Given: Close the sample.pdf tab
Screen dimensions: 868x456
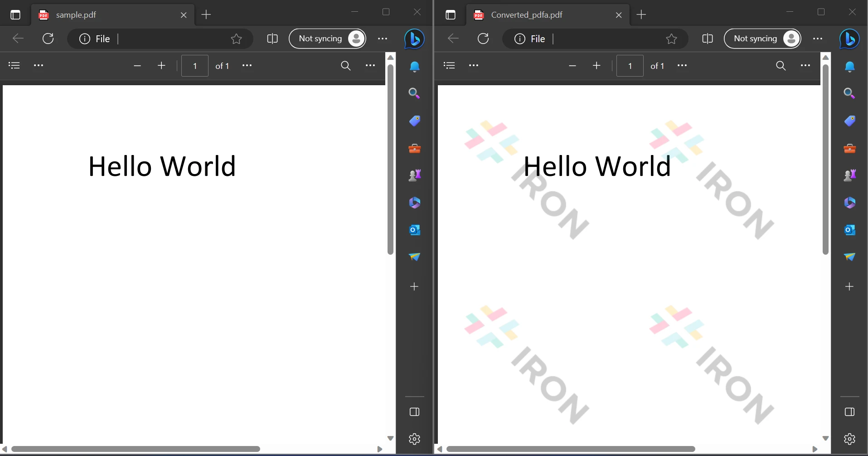Looking at the screenshot, I should pyautogui.click(x=184, y=15).
